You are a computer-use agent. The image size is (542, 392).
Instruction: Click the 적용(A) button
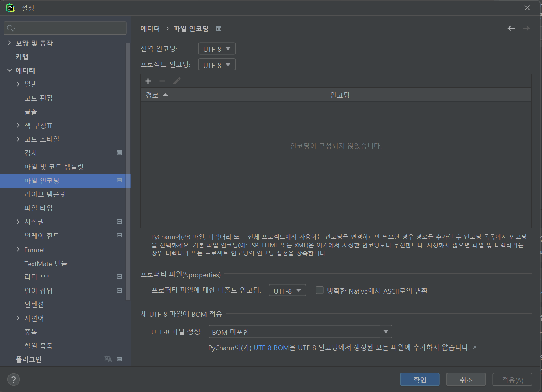pos(512,380)
